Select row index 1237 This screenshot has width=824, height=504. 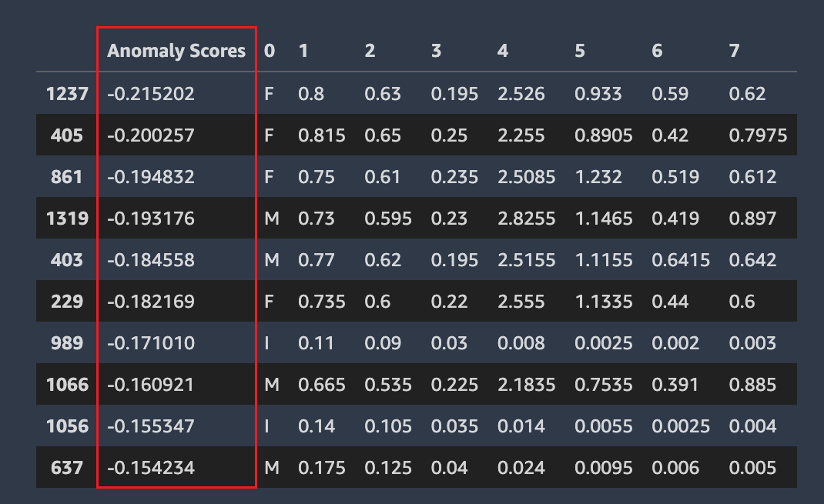(x=67, y=94)
